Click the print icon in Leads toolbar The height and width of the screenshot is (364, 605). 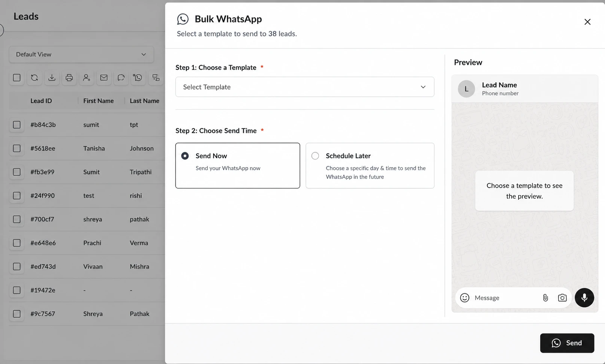point(69,77)
